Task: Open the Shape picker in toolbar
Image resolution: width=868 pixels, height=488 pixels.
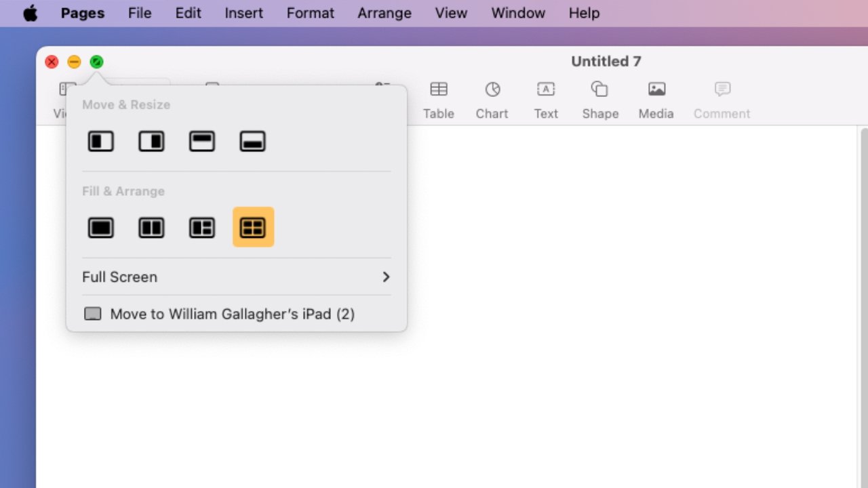Action: click(600, 100)
